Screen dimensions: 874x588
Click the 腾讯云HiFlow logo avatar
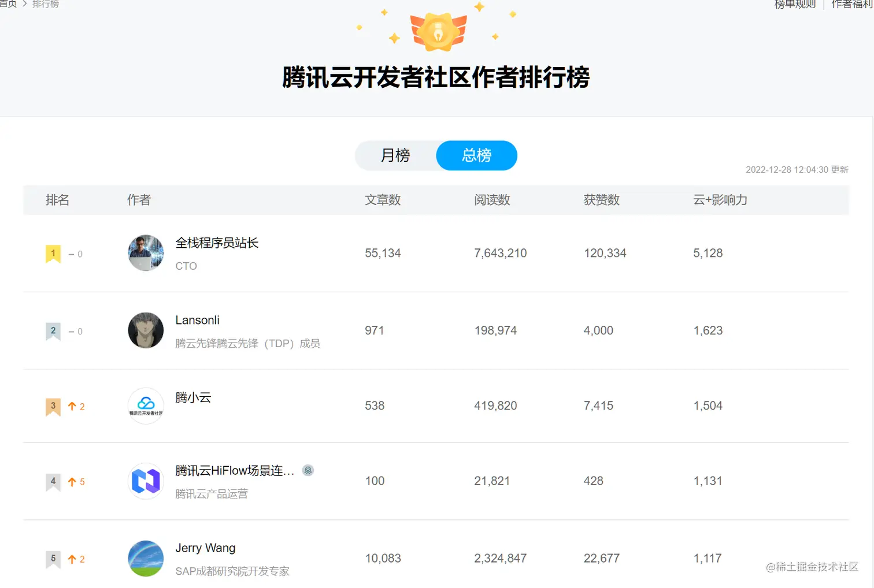coord(146,481)
